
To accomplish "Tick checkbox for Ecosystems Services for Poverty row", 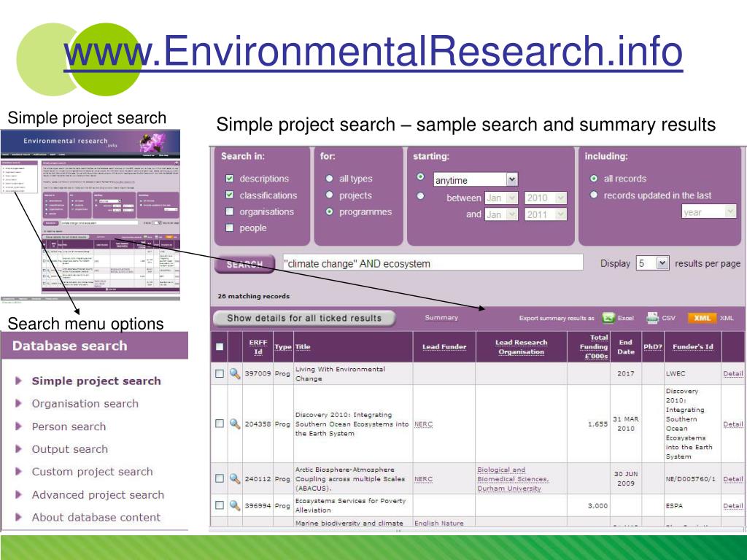I will coord(220,505).
